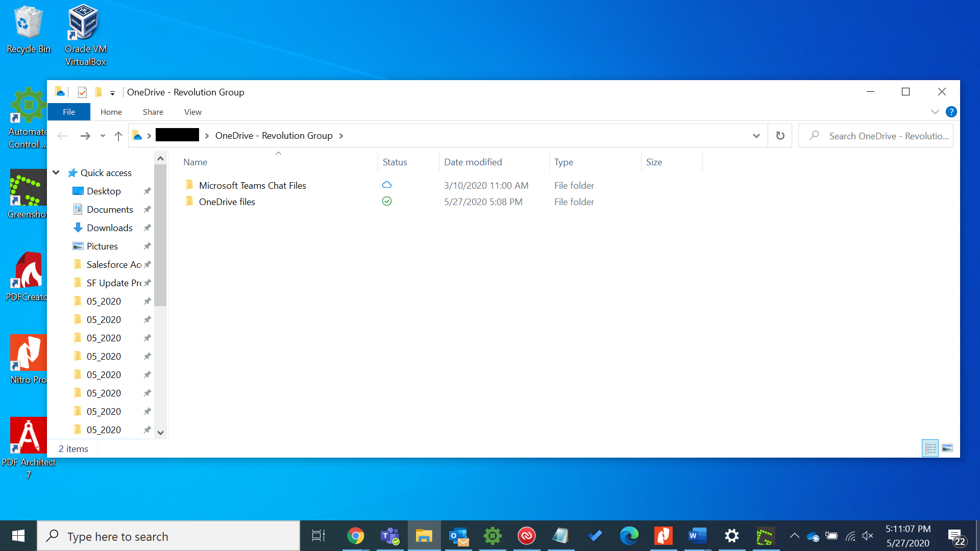Screen dimensions: 980x551
Task: Open the Greenshot desktop shortcut
Action: tap(28, 195)
